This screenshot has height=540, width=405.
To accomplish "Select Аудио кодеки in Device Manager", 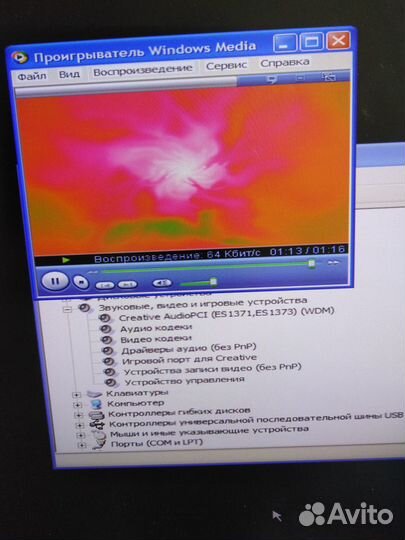I will (156, 328).
